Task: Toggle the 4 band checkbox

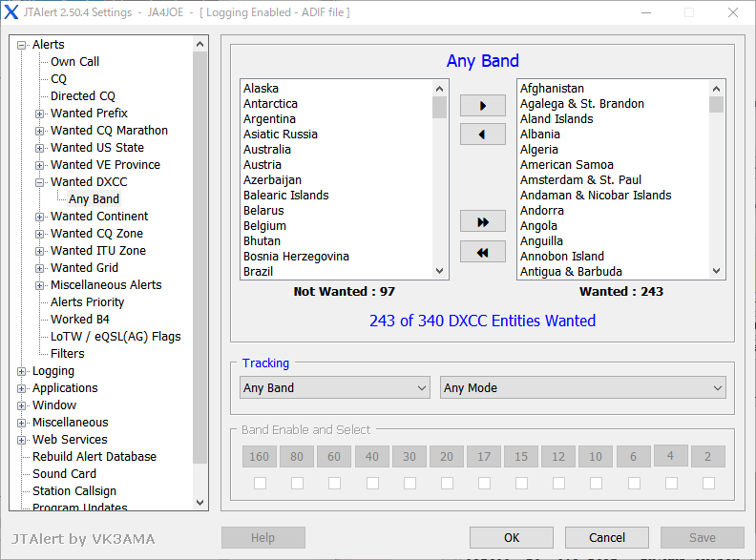Action: [671, 483]
